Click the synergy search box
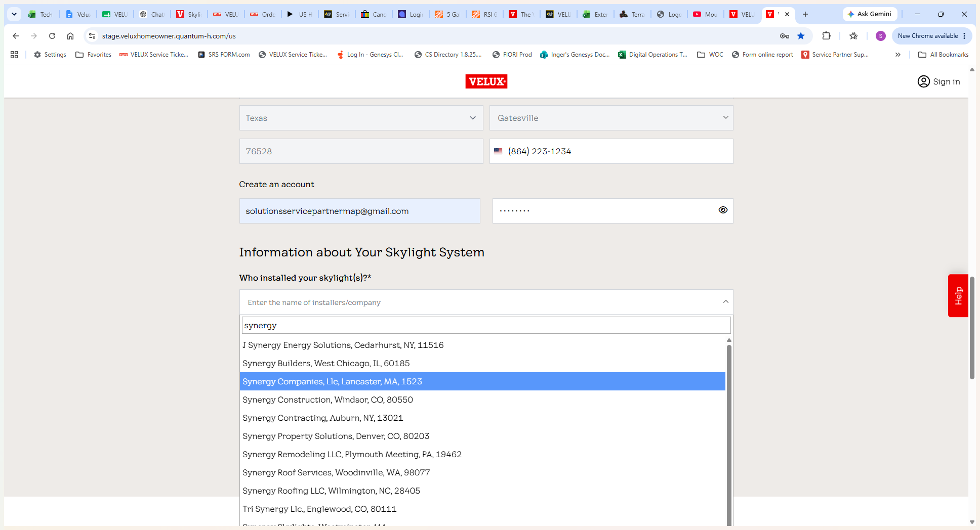 pos(486,325)
